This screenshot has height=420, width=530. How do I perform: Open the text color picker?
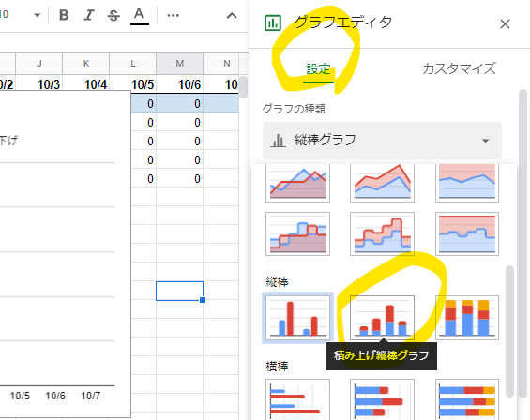pos(139,16)
